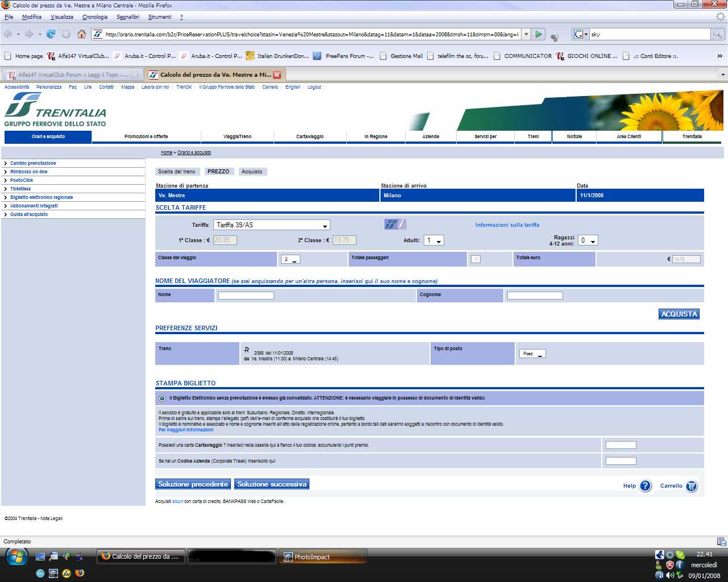The height and width of the screenshot is (582, 728).
Task: Click the red shield security tray icon
Action: (670, 564)
